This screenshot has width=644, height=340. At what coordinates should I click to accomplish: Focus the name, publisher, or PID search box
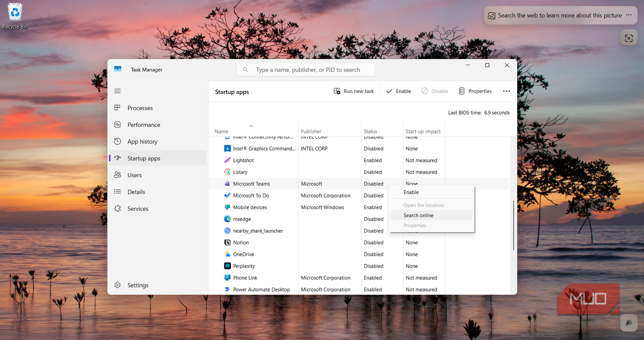pyautogui.click(x=306, y=69)
